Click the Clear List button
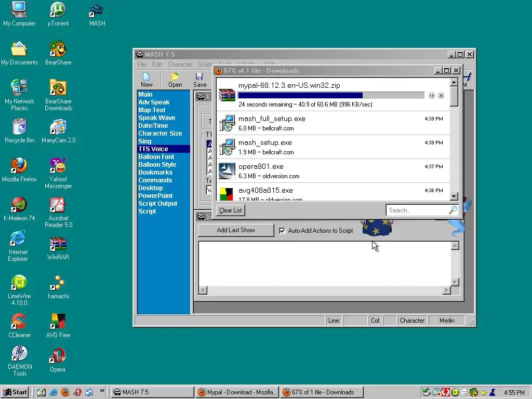This screenshot has height=399, width=532. 230,210
